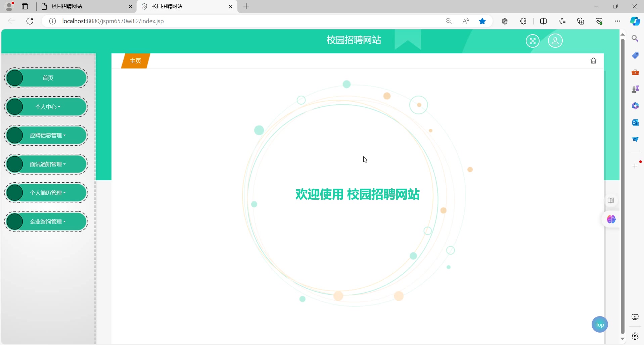
Task: Expand the 企业咨询管理 sidebar menu
Action: coord(46,221)
